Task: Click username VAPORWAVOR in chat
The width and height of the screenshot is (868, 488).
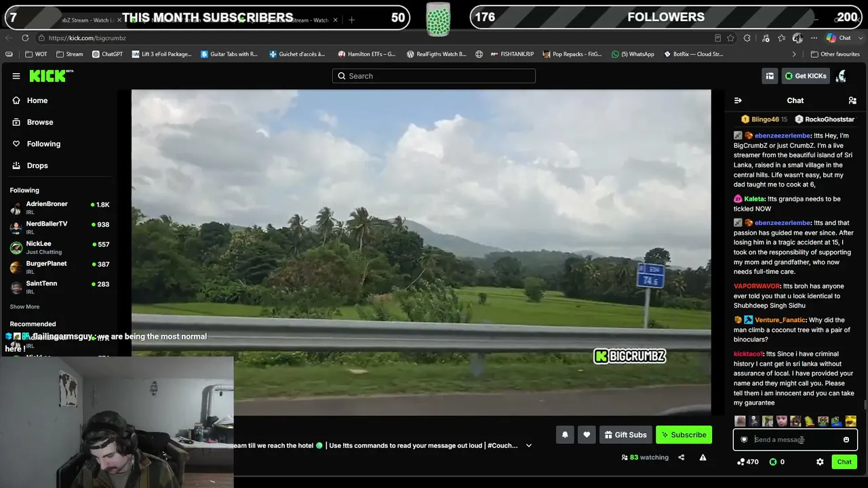Action: pos(757,287)
